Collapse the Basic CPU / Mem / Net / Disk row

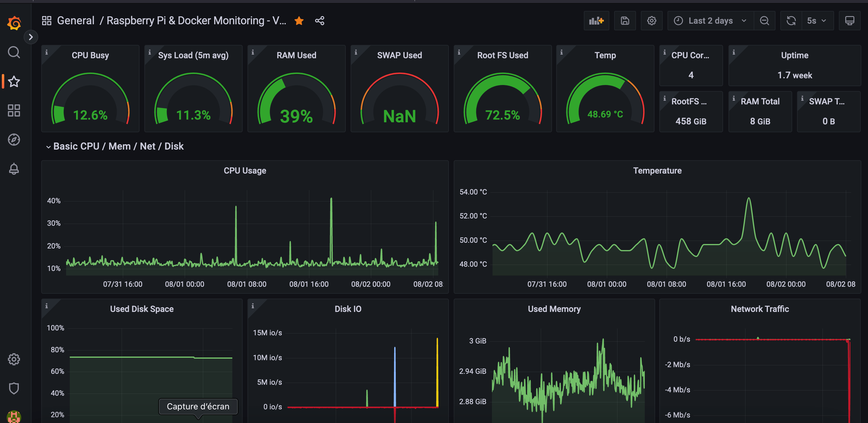(48, 147)
